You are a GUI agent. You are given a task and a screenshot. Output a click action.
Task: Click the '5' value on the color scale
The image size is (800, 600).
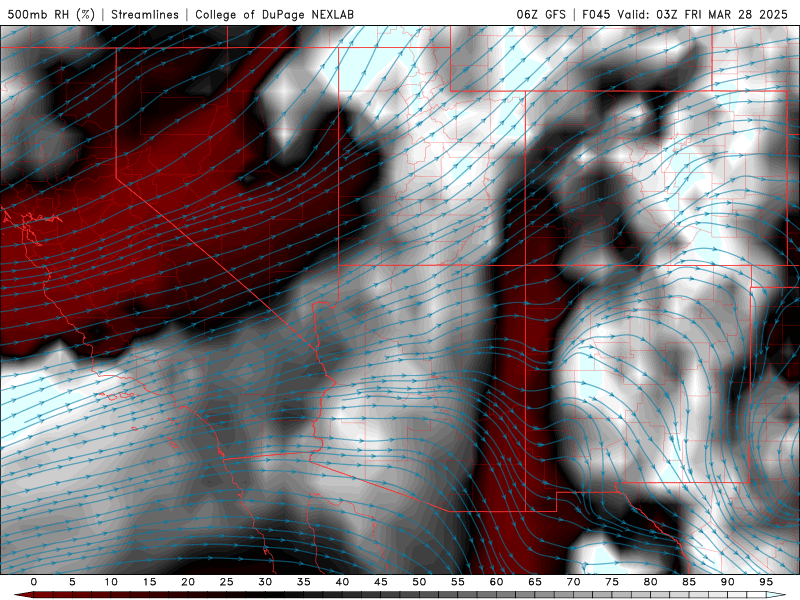(72, 582)
